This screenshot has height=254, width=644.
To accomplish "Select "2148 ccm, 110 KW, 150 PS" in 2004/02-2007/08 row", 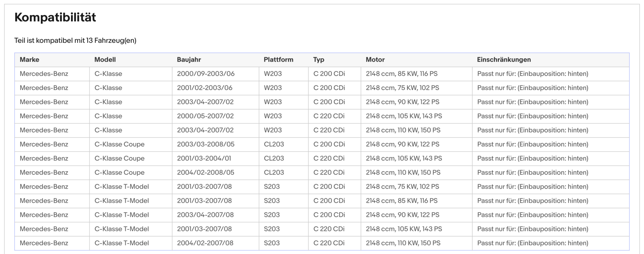I will [x=403, y=243].
